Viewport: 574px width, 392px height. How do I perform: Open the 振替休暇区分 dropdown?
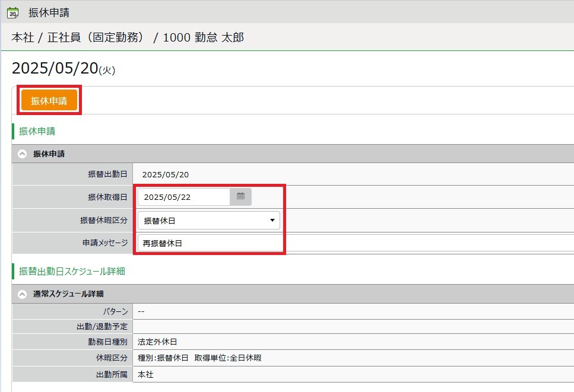[209, 221]
